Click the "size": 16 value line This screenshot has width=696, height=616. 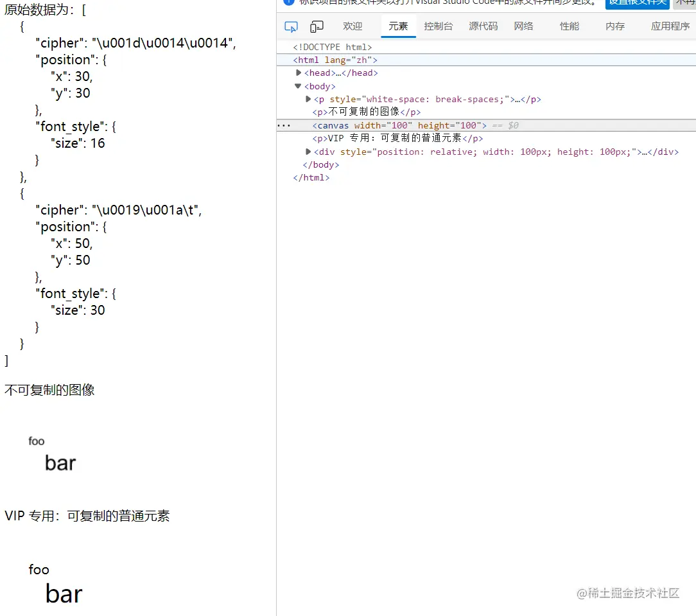coord(78,143)
